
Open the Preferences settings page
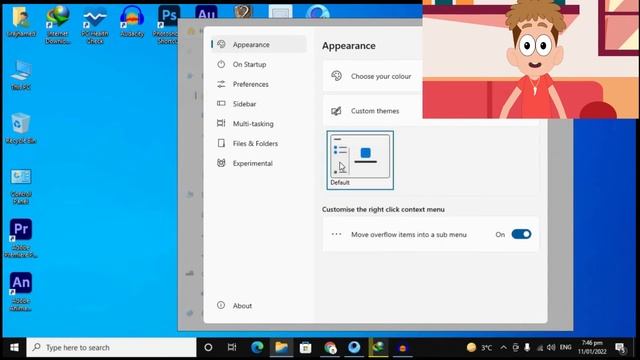click(259, 84)
